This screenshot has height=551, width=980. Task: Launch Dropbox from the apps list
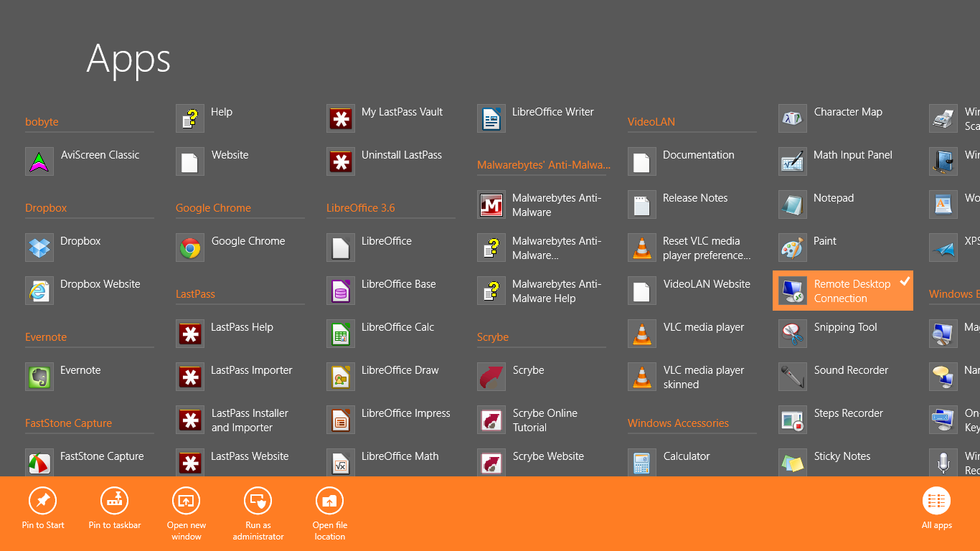coord(39,248)
